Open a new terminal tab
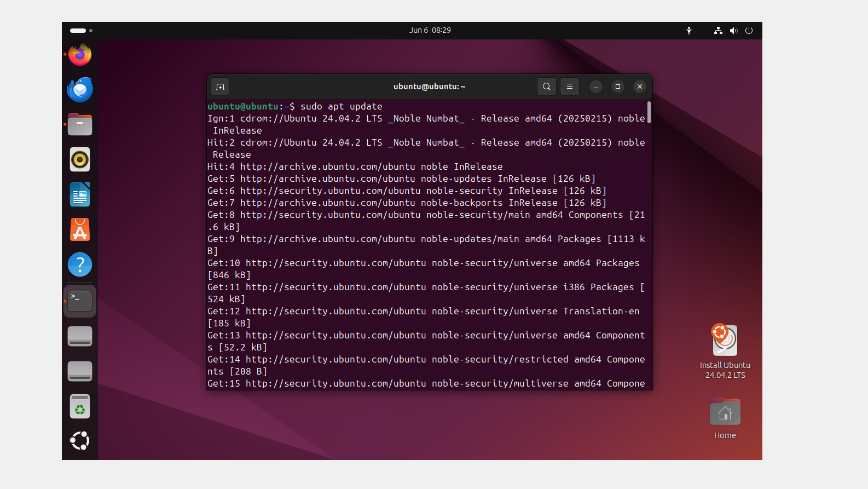 pyautogui.click(x=220, y=87)
